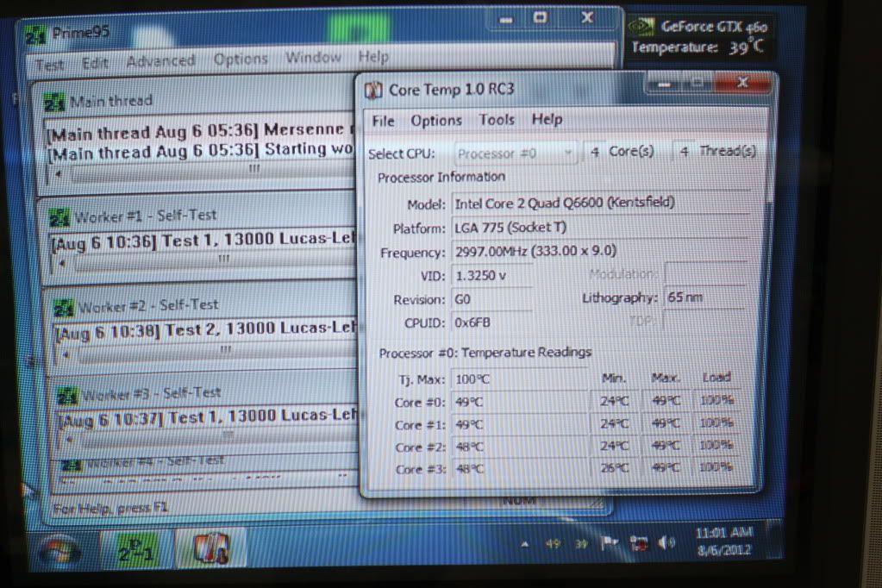The width and height of the screenshot is (882, 588).
Task: Click the Worker #2 Self-Test window icon
Action: point(63,308)
